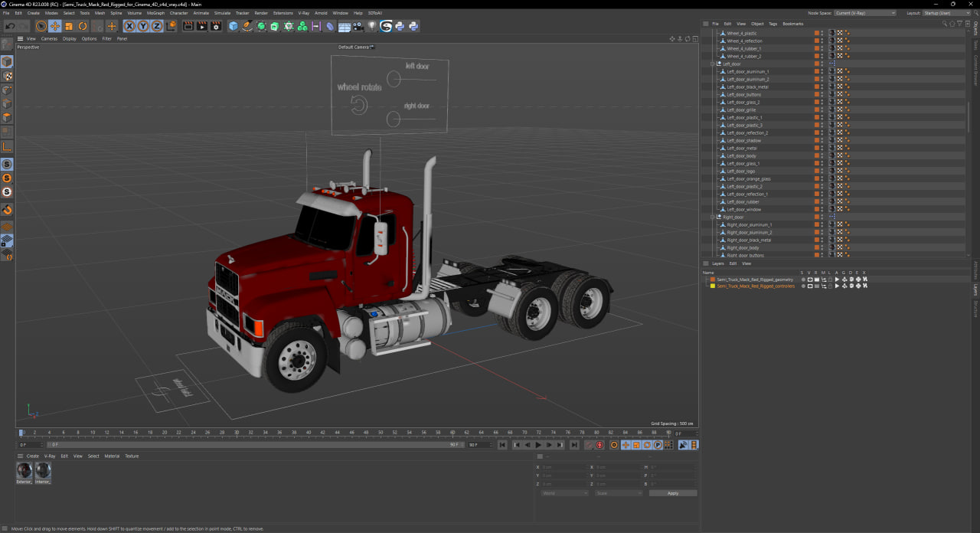The image size is (980, 533).
Task: Toggle the coordinate system cube icon
Action: click(171, 26)
